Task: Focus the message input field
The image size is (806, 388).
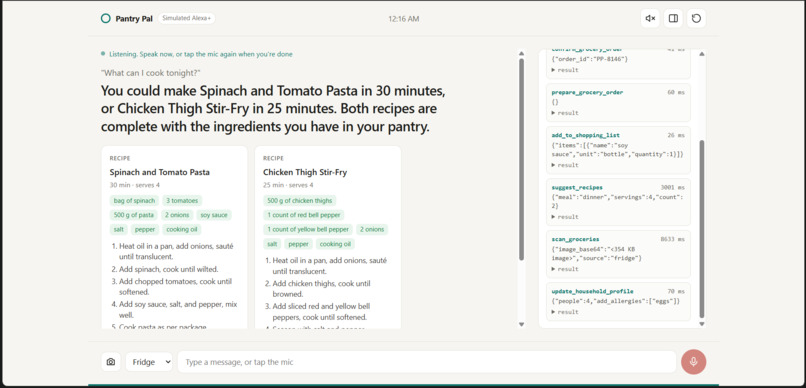Action: tap(427, 362)
